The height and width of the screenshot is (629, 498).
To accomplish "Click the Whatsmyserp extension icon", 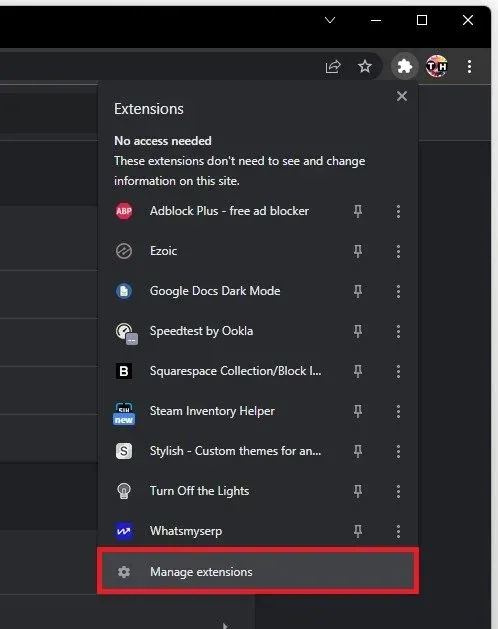I will (x=124, y=531).
